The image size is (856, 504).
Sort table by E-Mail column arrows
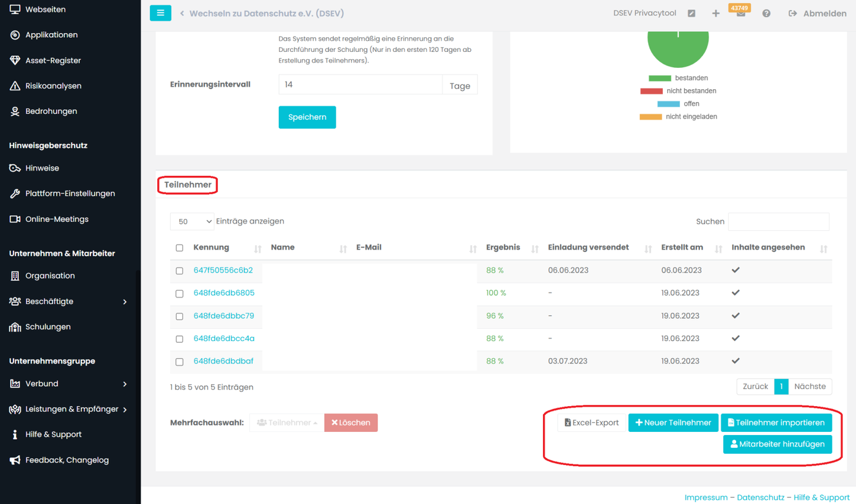[x=473, y=249]
